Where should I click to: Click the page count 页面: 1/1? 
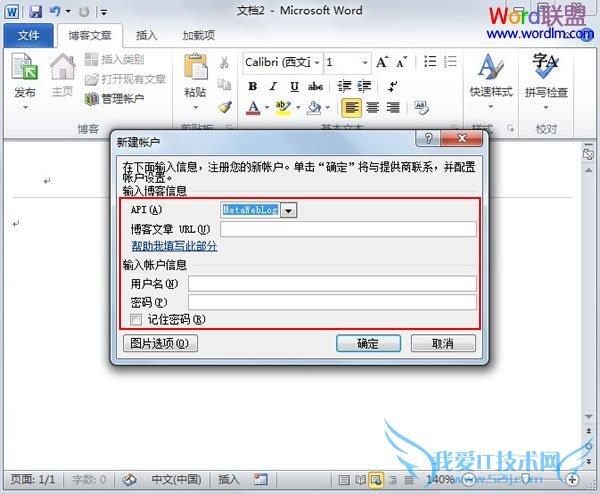pos(33,479)
